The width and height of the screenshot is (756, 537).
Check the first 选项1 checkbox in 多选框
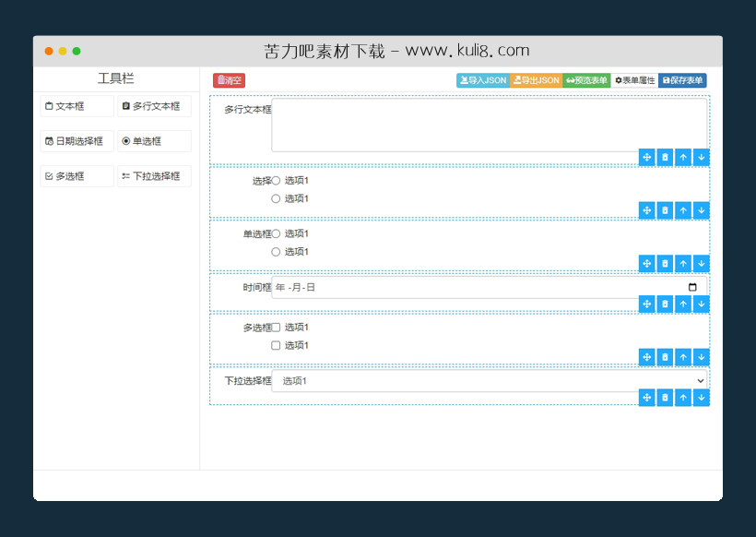pyautogui.click(x=274, y=327)
